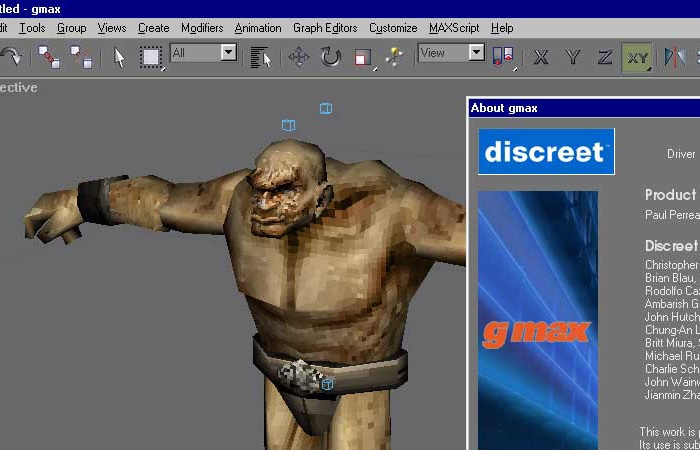This screenshot has width=700, height=450.
Task: Choose the Select and Move tool
Action: (299, 57)
